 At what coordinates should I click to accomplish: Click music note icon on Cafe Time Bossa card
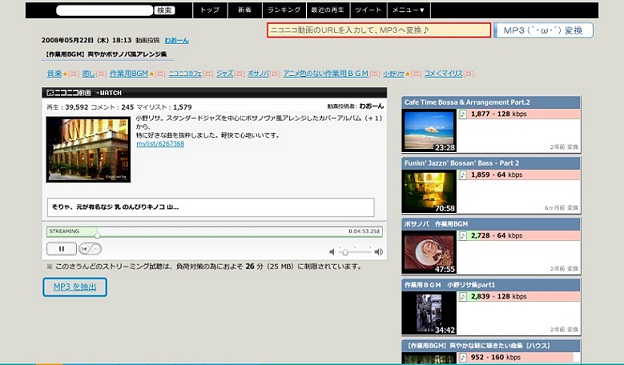click(463, 114)
